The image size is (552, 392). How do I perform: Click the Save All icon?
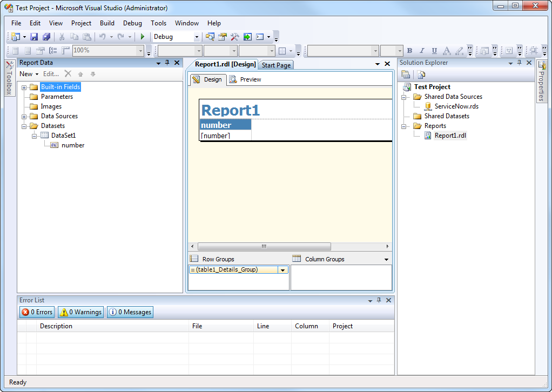46,37
